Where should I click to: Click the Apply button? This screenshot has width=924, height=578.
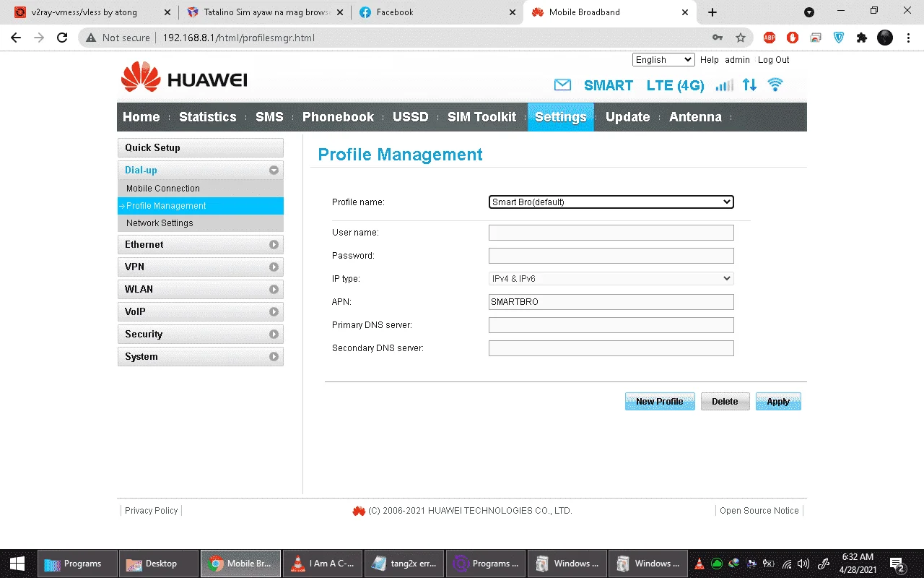click(x=778, y=402)
